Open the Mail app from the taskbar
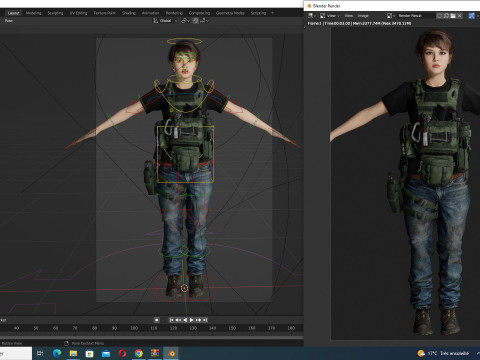The height and width of the screenshot is (360, 480). tap(106, 353)
